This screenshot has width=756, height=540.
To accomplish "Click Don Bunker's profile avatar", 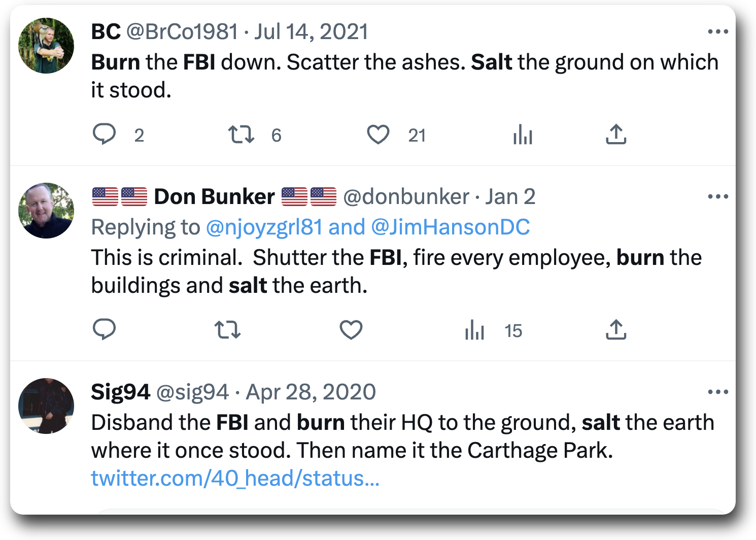I will (46, 211).
